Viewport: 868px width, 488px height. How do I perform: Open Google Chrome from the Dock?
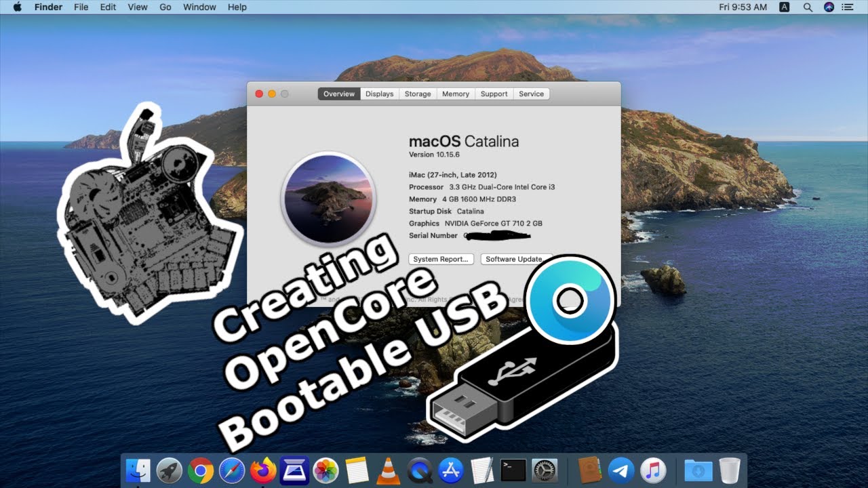pyautogui.click(x=201, y=470)
